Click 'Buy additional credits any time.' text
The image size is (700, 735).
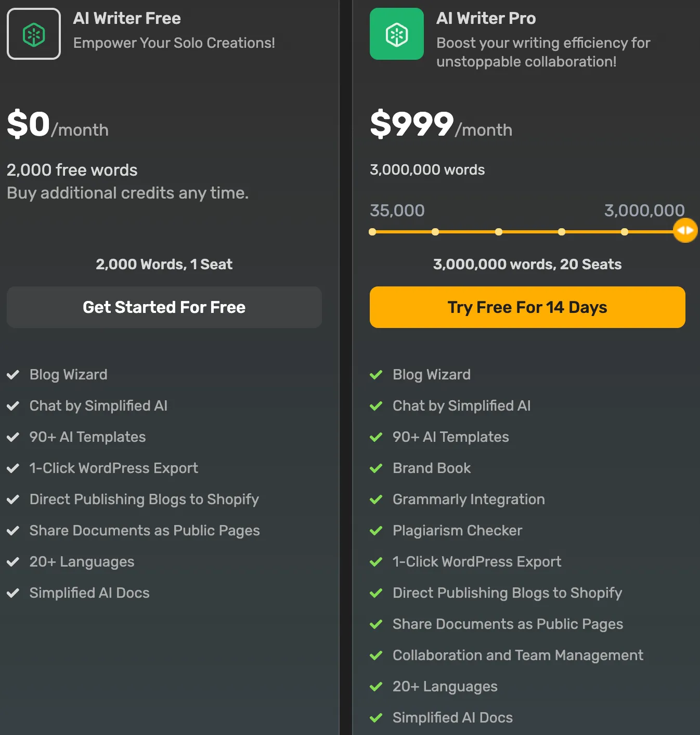[128, 193]
